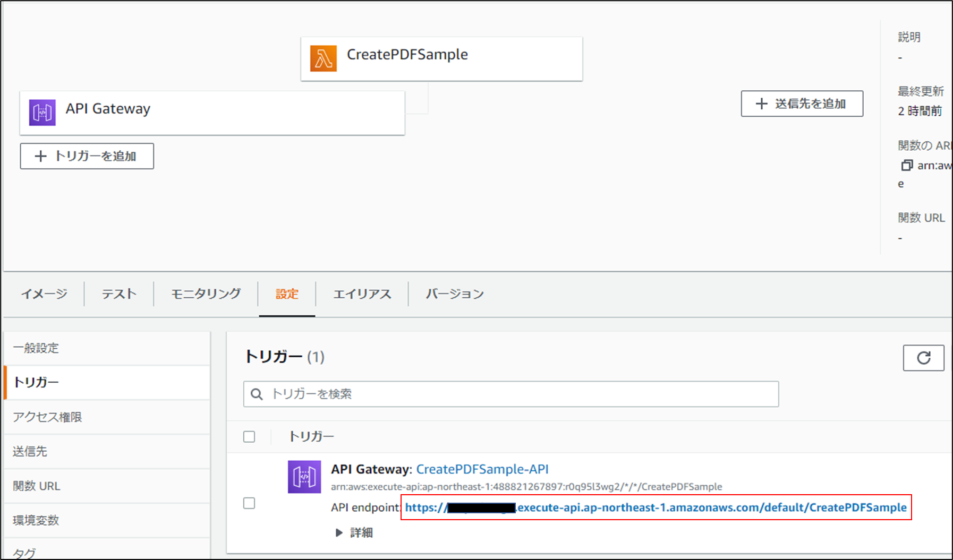Open the エイリアス tab

point(362,294)
